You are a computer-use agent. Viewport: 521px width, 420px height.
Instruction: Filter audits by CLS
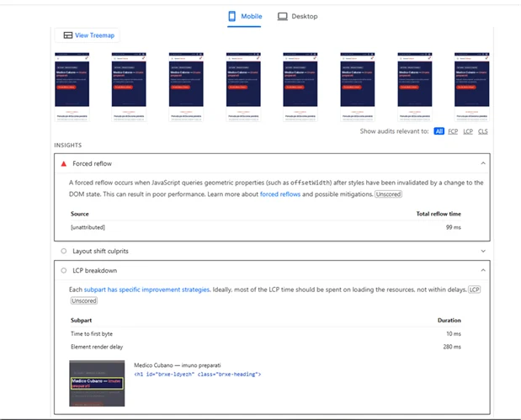coord(483,131)
